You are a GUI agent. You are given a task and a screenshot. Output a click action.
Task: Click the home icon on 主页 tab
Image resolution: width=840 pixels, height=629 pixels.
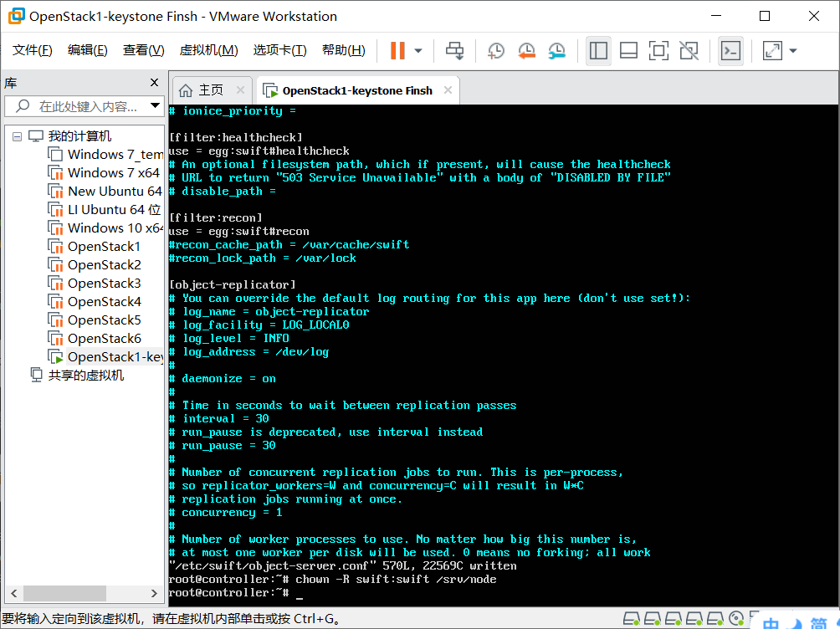[x=186, y=90]
